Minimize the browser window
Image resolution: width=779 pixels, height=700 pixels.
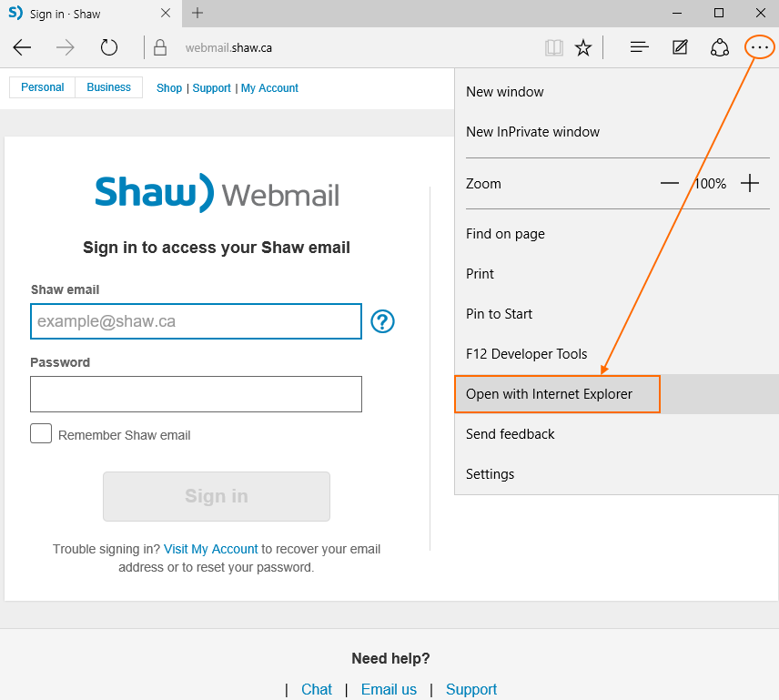(677, 13)
